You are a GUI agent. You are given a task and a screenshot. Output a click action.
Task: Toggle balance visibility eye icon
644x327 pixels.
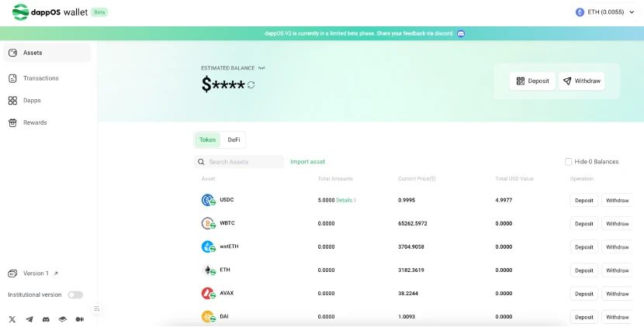tap(261, 68)
